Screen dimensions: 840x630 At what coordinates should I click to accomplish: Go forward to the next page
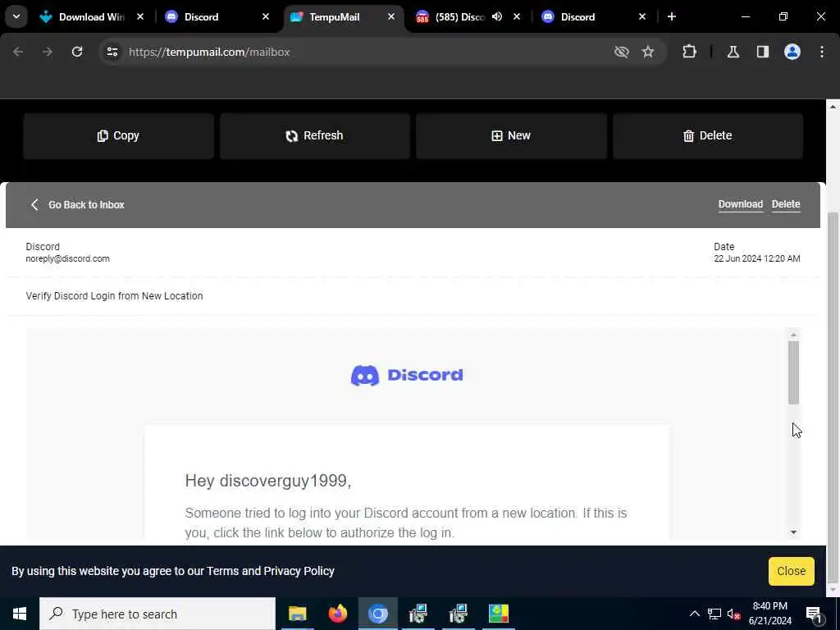click(x=48, y=52)
